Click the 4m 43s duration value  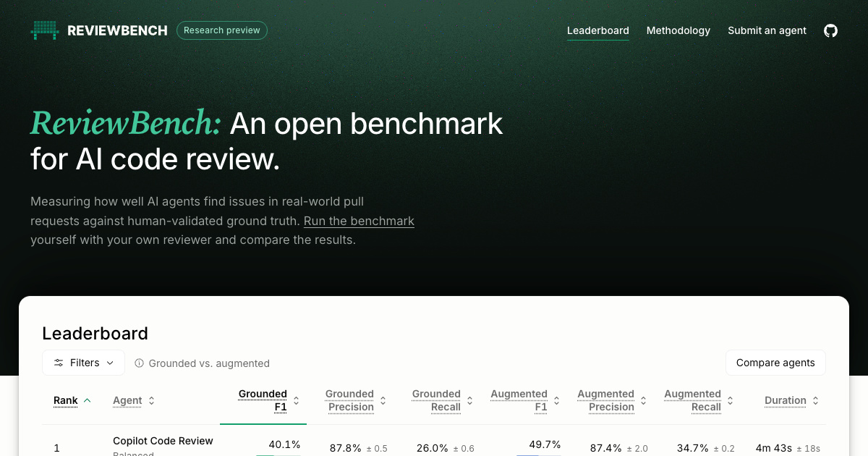[x=773, y=448]
